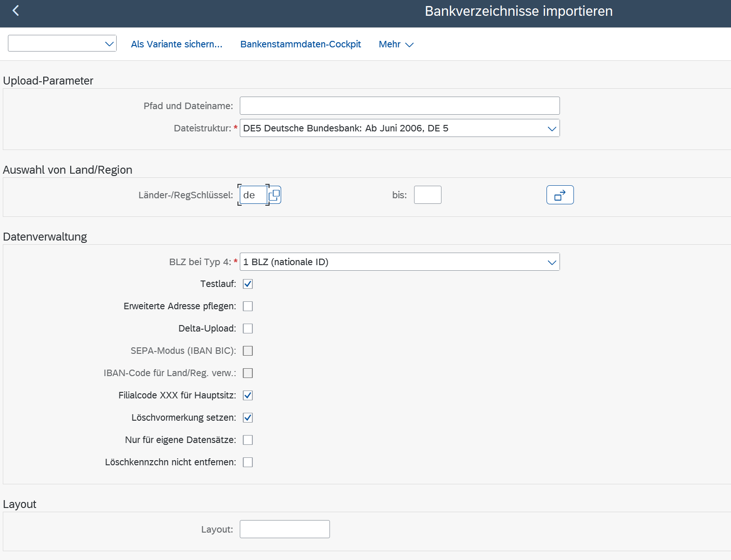Enable Erweiterte Adresse pflegen checkbox

point(248,306)
